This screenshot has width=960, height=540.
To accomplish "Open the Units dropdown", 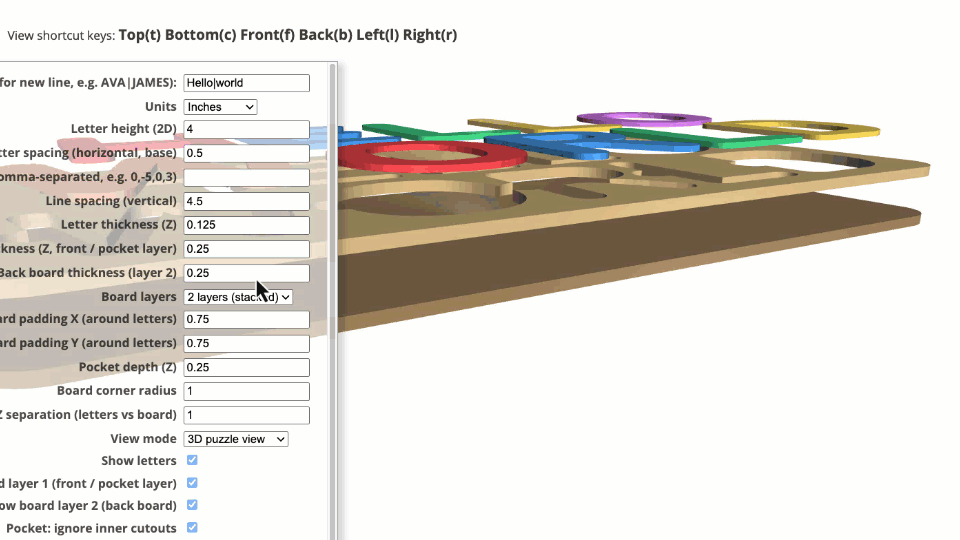I will pyautogui.click(x=220, y=107).
